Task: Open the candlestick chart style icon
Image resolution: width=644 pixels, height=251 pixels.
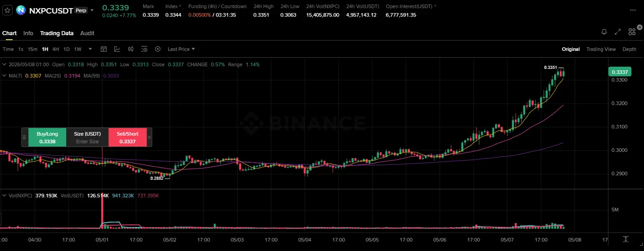Action: tap(131, 49)
